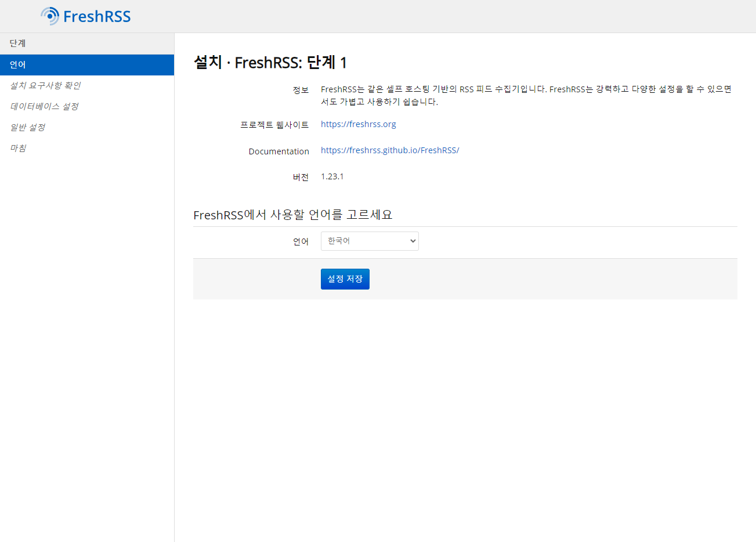The image size is (756, 542).
Task: Open the FreshRSS documentation github.io link
Action: coord(390,150)
